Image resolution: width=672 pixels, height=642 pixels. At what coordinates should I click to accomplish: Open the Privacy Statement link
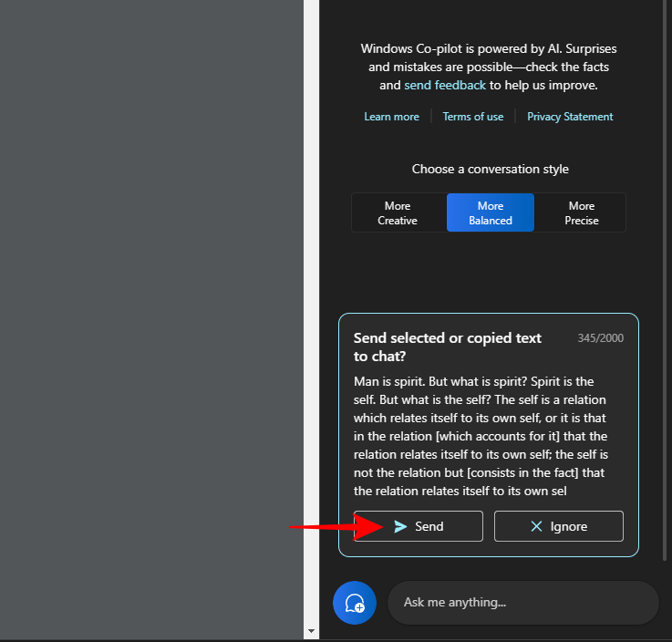pyautogui.click(x=570, y=117)
